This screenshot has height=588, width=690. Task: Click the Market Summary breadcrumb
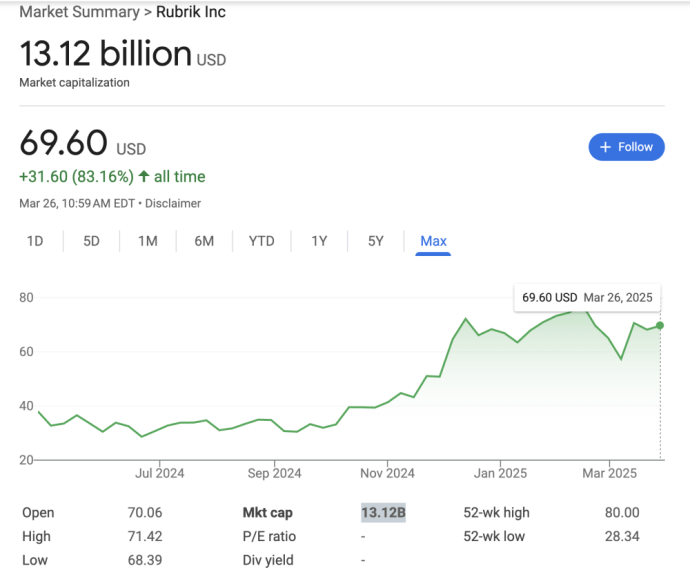(80, 12)
